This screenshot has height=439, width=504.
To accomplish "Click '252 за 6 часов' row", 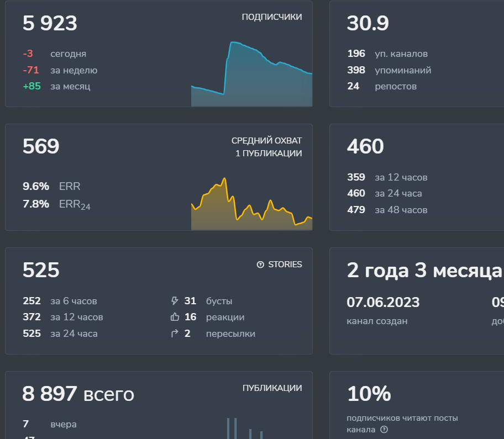I will point(60,301).
